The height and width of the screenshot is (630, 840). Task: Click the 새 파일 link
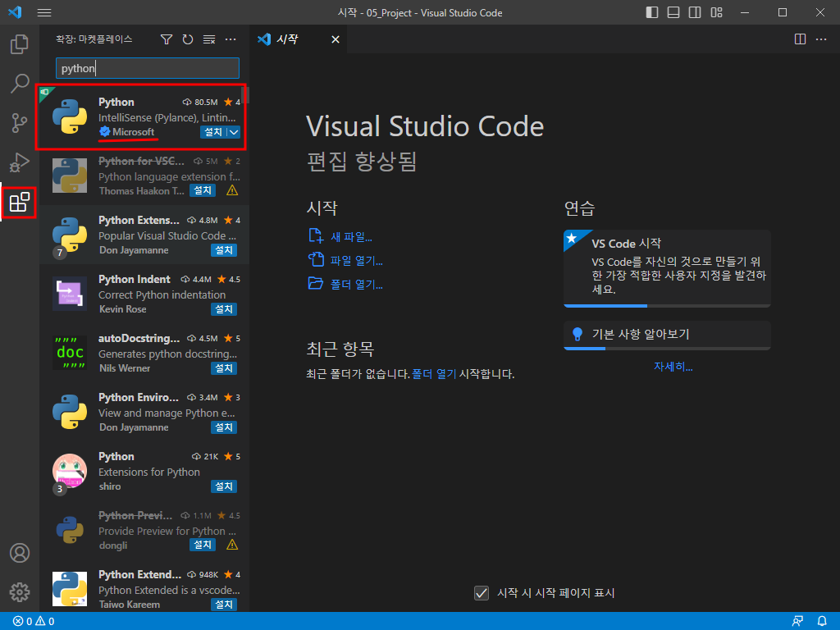click(351, 236)
